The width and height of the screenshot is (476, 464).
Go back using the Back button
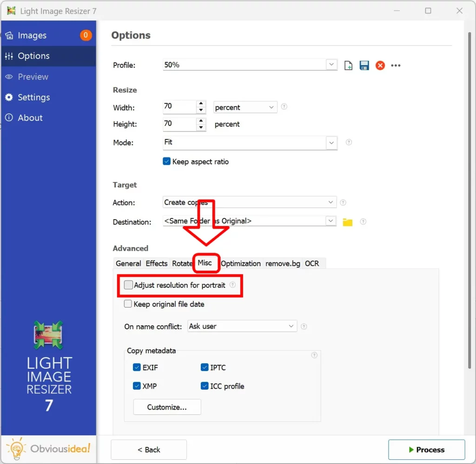click(x=148, y=449)
